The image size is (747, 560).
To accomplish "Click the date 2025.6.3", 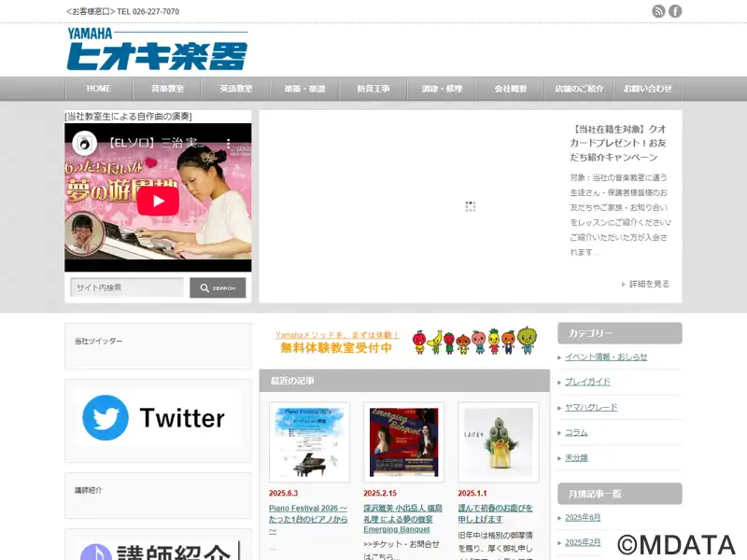I will click(284, 494).
